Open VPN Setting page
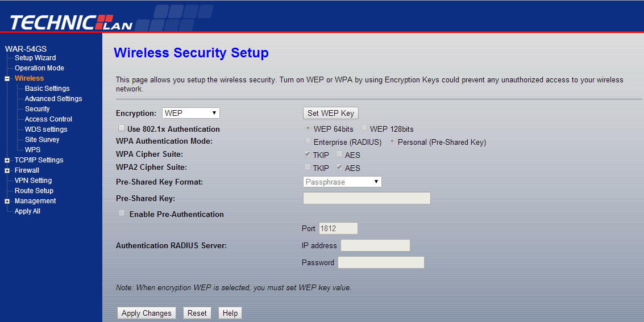The image size is (644, 322). point(34,181)
